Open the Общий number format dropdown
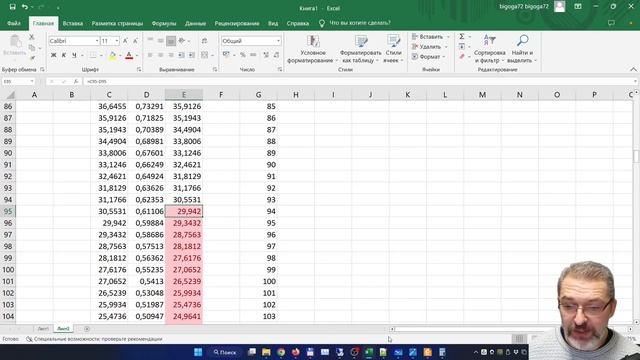Screen dimensions: 640x360 tap(278, 41)
